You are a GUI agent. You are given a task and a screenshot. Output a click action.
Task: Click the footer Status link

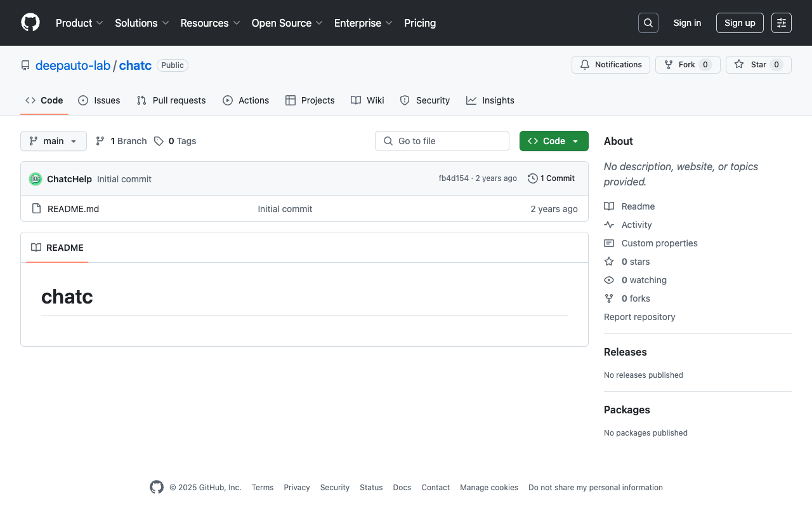(371, 488)
